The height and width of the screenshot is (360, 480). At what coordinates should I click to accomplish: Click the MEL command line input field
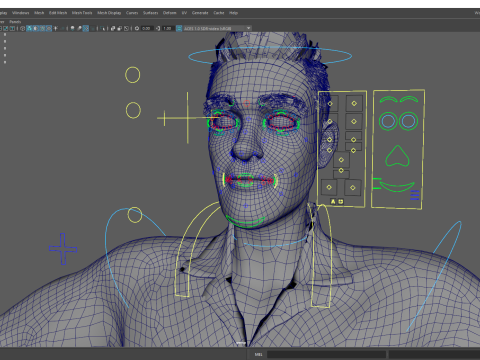point(326,354)
